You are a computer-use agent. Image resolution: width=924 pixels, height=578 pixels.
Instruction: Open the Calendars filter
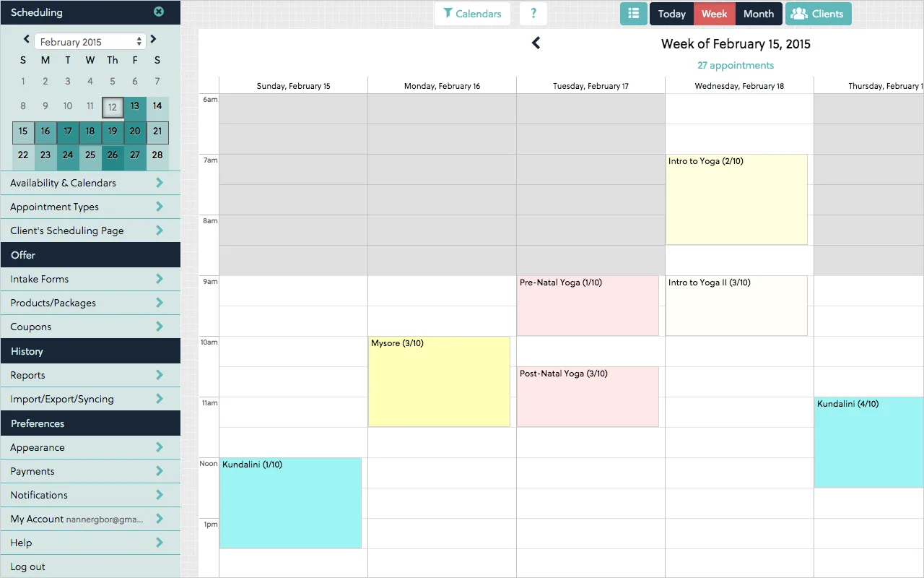[472, 14]
